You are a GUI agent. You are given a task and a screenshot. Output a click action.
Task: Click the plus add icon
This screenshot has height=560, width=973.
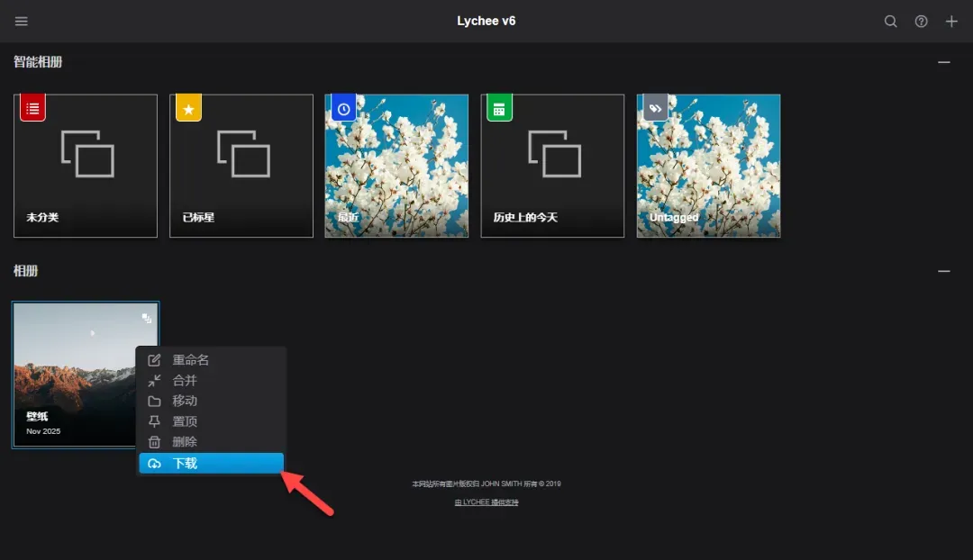pyautogui.click(x=951, y=22)
